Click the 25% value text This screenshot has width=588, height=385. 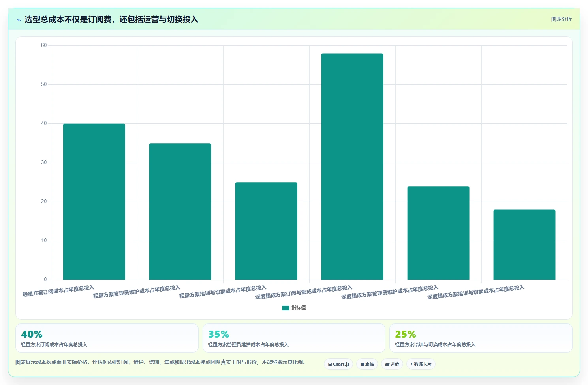pyautogui.click(x=406, y=334)
